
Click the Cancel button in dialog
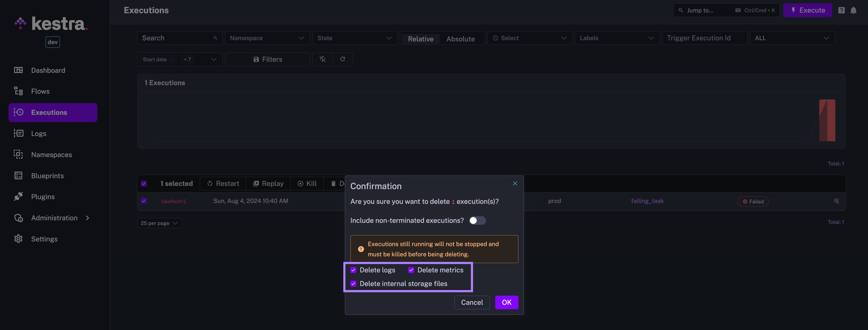[472, 302]
